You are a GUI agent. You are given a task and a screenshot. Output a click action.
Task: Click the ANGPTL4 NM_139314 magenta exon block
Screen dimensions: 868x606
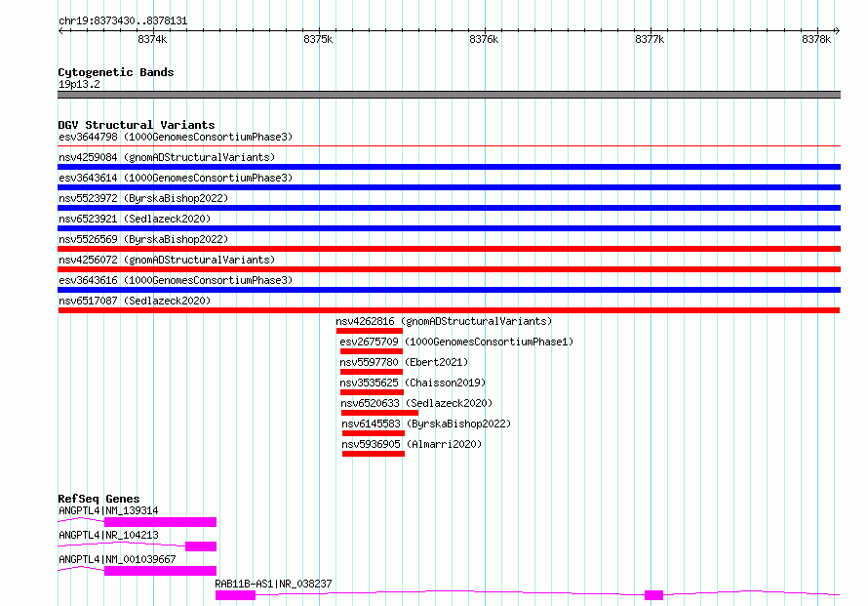(x=160, y=522)
